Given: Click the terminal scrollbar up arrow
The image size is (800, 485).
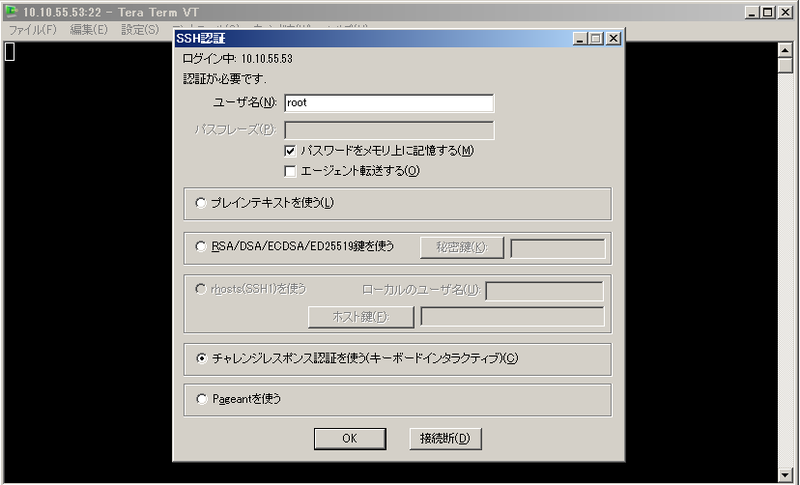Looking at the screenshot, I should click(785, 50).
